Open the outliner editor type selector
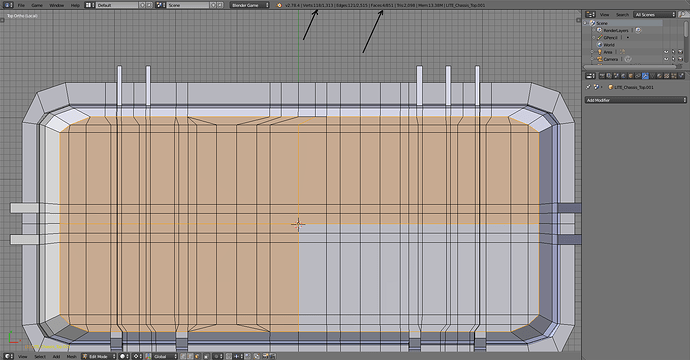 click(590, 15)
